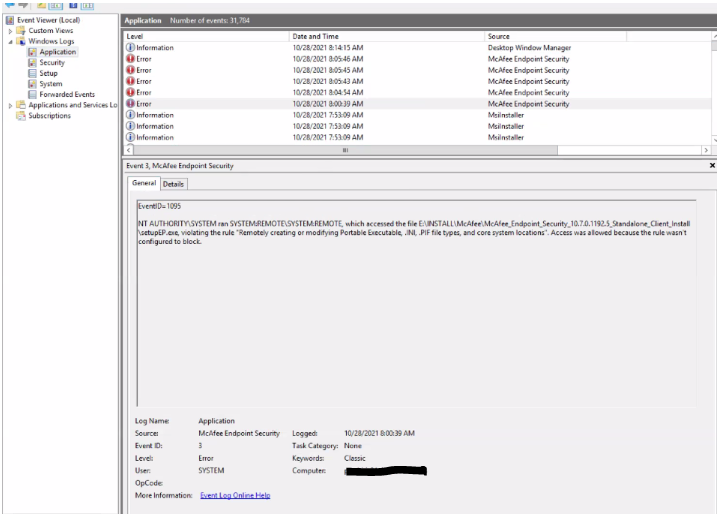Viewport: 720px width, 516px height.
Task: Select the Application log icon in tree
Action: click(33, 52)
